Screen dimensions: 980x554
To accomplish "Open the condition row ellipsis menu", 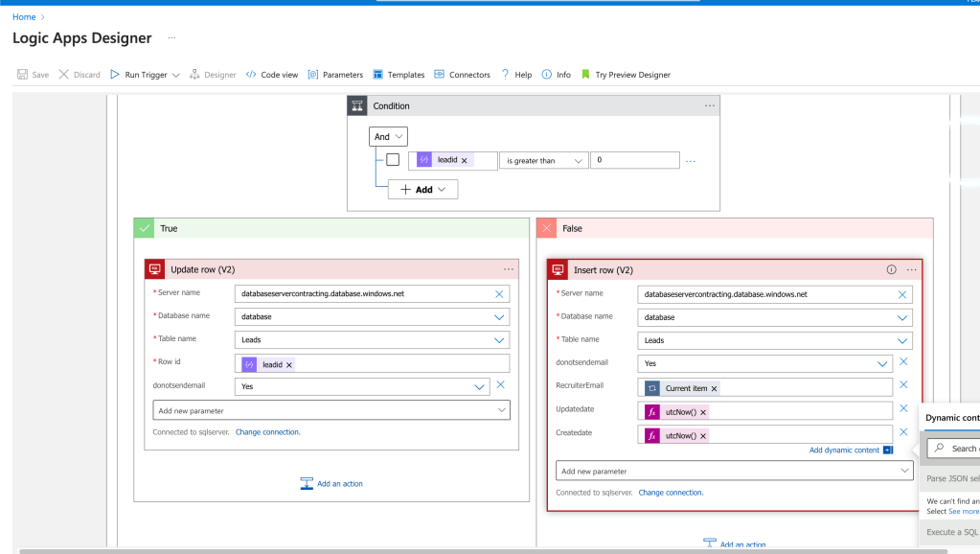I will [691, 161].
